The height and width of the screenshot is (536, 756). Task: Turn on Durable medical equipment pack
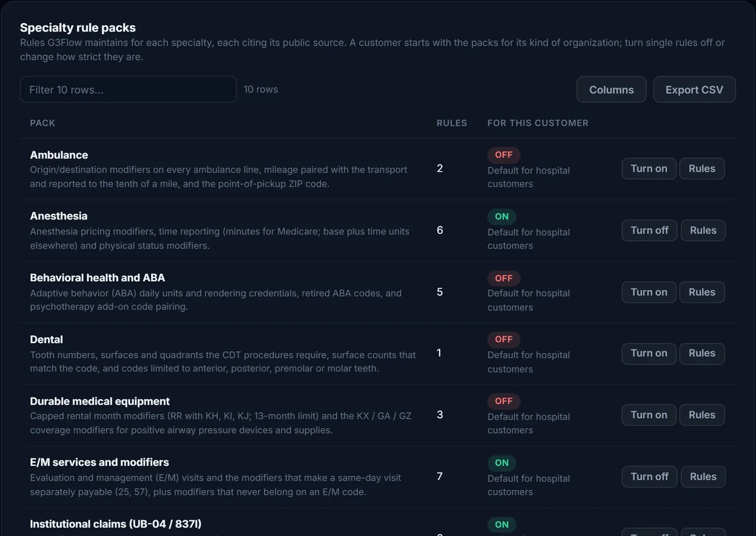click(x=649, y=415)
